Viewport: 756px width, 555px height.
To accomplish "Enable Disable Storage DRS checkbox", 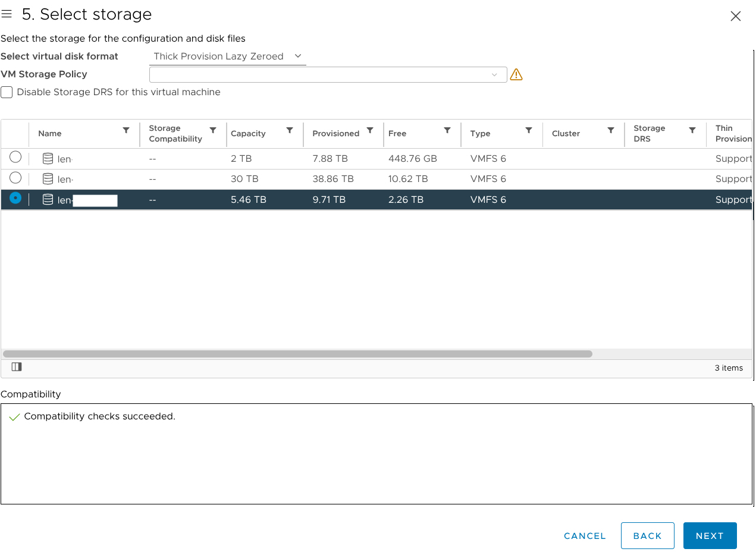I will [7, 92].
